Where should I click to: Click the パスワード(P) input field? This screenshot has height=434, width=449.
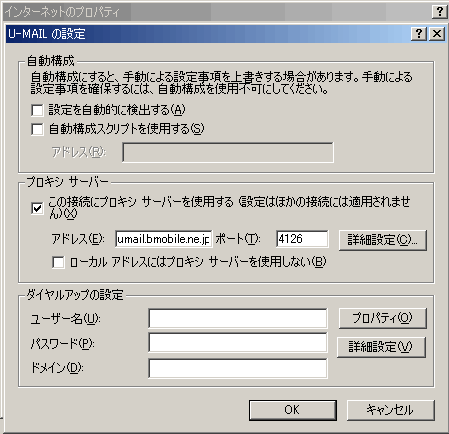click(238, 343)
